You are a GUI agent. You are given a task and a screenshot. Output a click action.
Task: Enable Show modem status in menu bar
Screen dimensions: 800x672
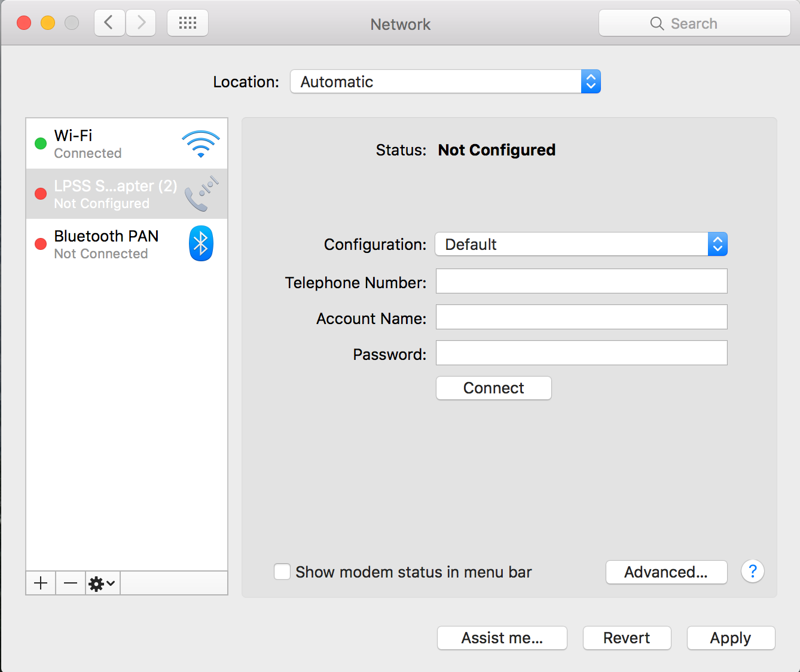click(282, 572)
